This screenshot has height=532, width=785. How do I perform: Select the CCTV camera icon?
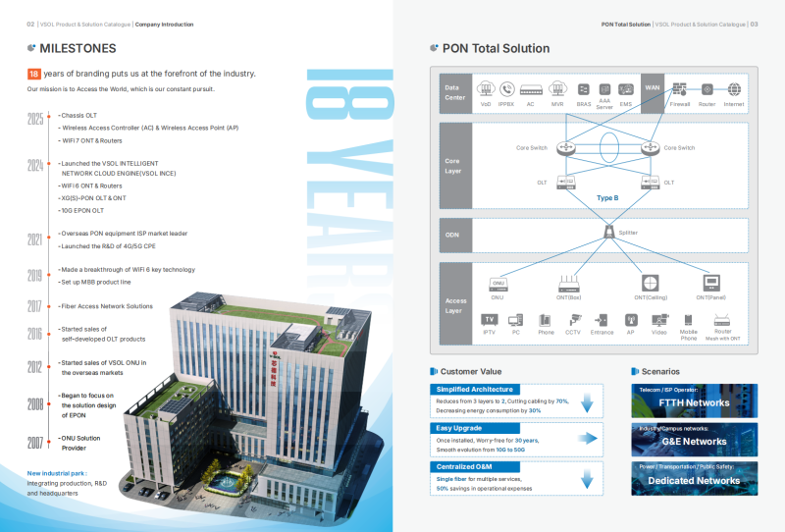pos(573,320)
